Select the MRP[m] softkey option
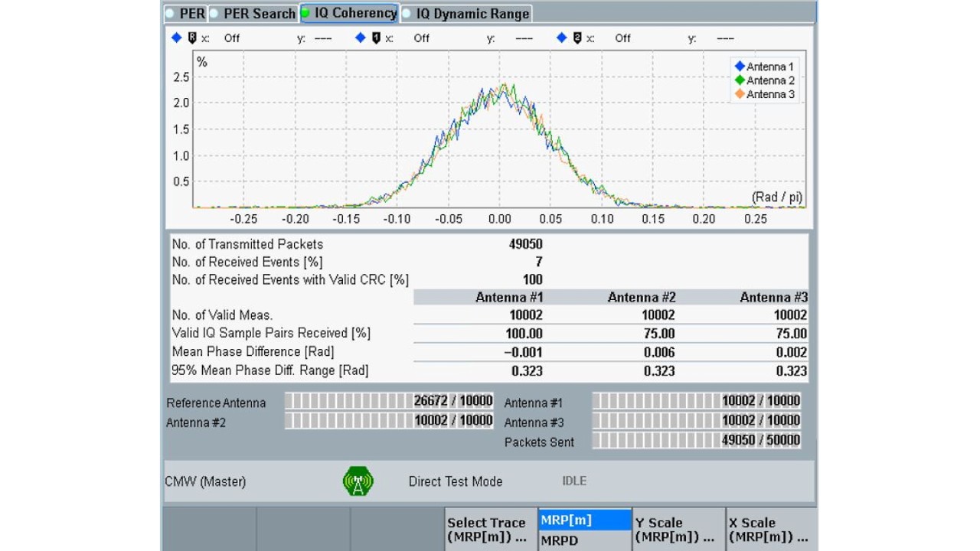980x551 pixels. coord(585,520)
